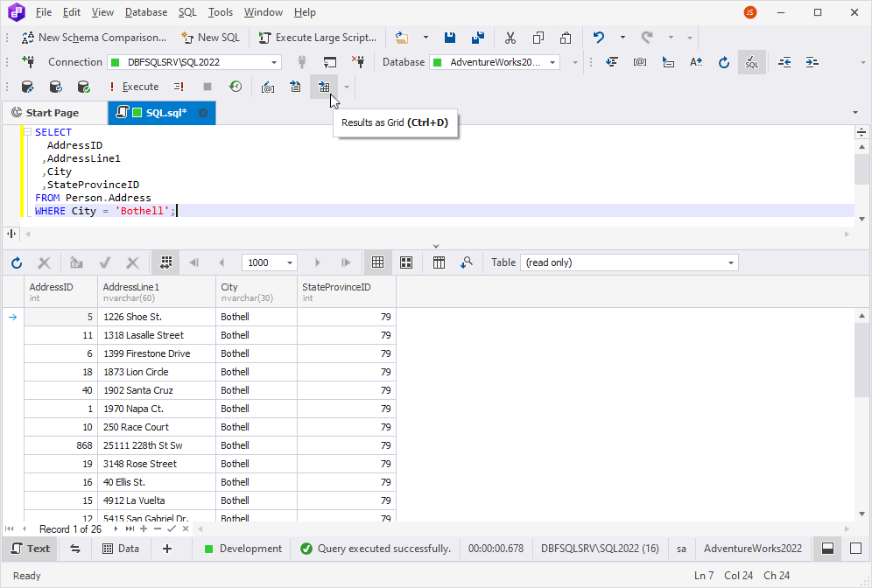Click the Decrease indent icon
The width and height of the screenshot is (872, 588).
point(784,62)
